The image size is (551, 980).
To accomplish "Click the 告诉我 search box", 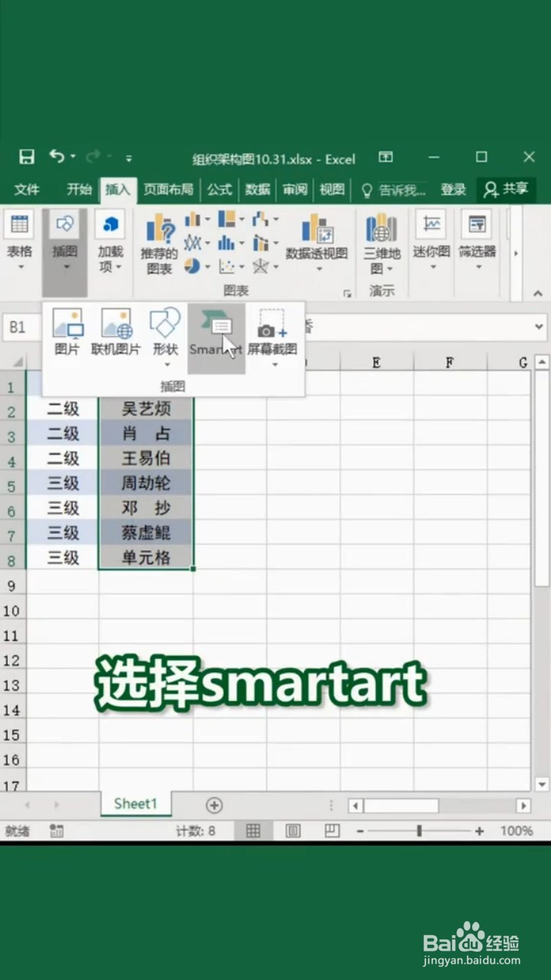I will (394, 190).
